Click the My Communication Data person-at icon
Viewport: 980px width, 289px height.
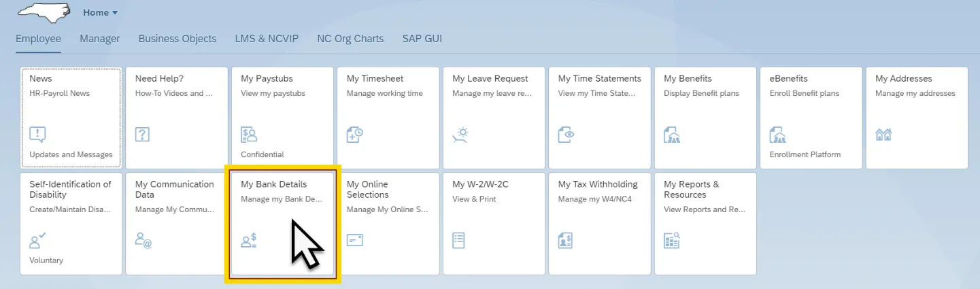[x=143, y=240]
